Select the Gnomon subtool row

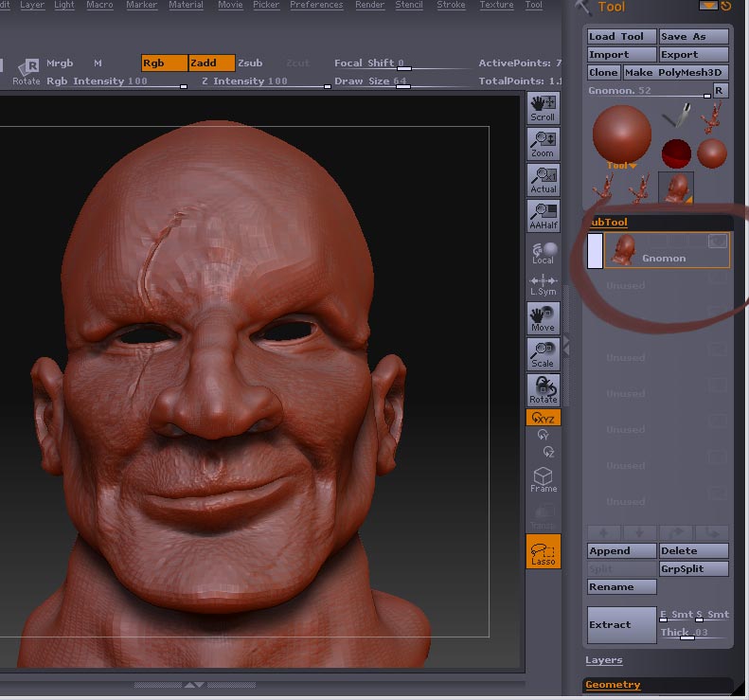pos(667,250)
